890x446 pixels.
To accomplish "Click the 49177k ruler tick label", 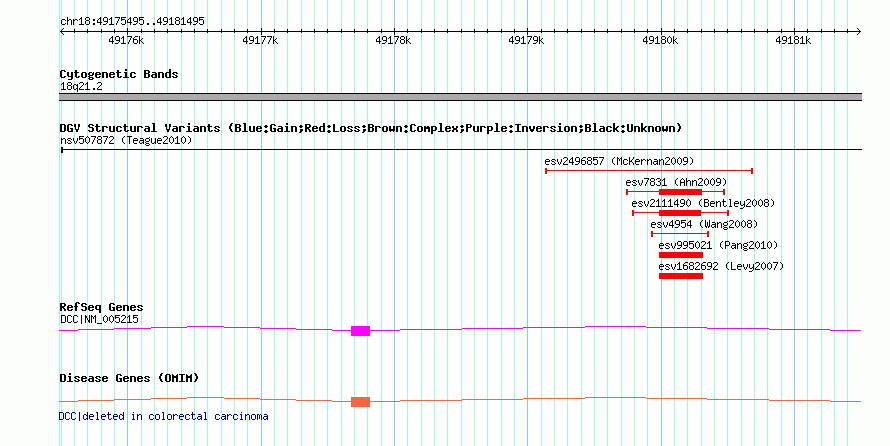I will [x=260, y=40].
